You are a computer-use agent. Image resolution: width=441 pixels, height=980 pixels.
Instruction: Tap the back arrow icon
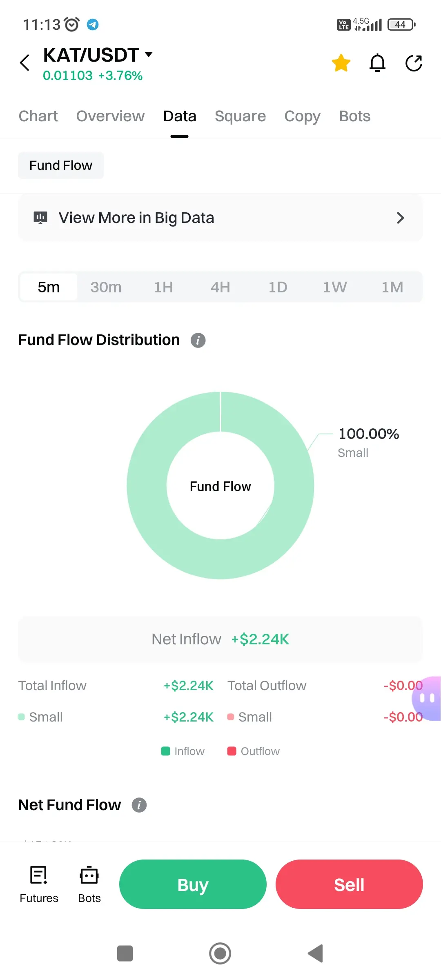tap(25, 63)
